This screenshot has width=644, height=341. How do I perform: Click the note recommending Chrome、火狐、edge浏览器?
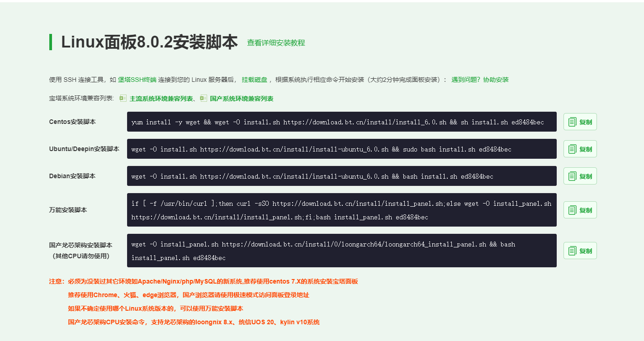tap(189, 295)
